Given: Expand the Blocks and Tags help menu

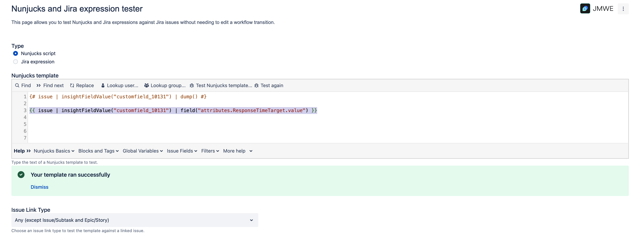Looking at the screenshot, I should pyautogui.click(x=98, y=151).
